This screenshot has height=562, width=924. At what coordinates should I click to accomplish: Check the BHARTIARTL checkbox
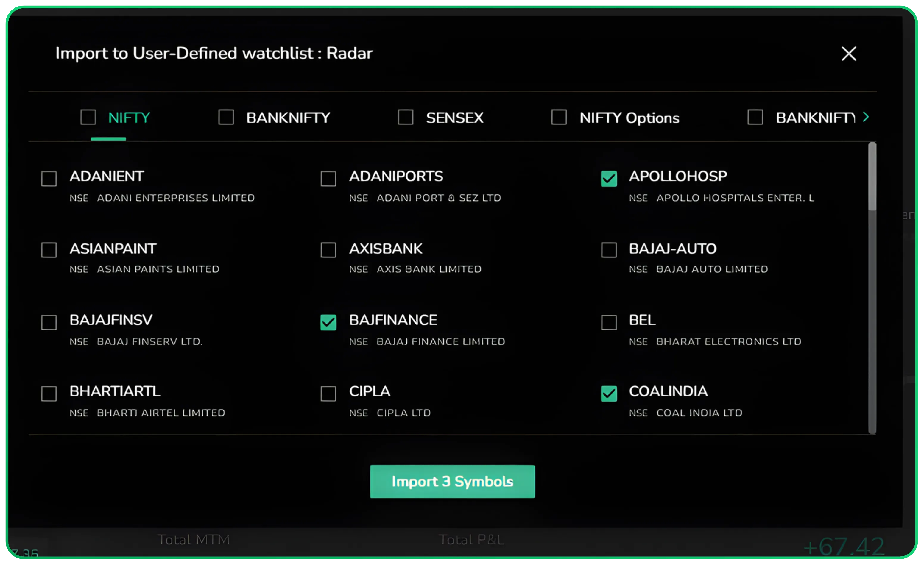[x=49, y=394]
